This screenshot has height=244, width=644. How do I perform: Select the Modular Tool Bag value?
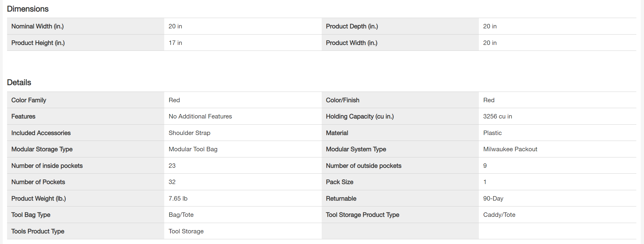193,149
